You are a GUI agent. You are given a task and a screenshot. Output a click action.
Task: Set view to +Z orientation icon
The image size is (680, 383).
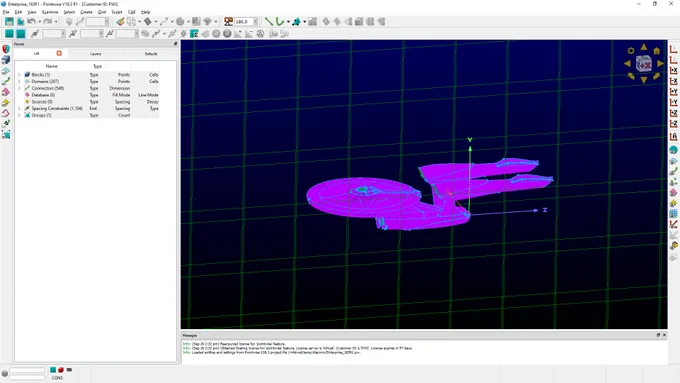click(673, 113)
